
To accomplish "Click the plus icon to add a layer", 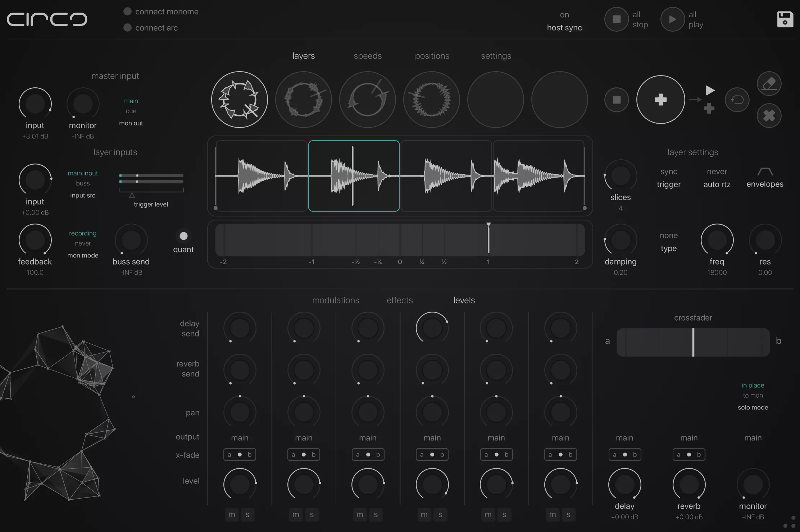I will tap(660, 100).
